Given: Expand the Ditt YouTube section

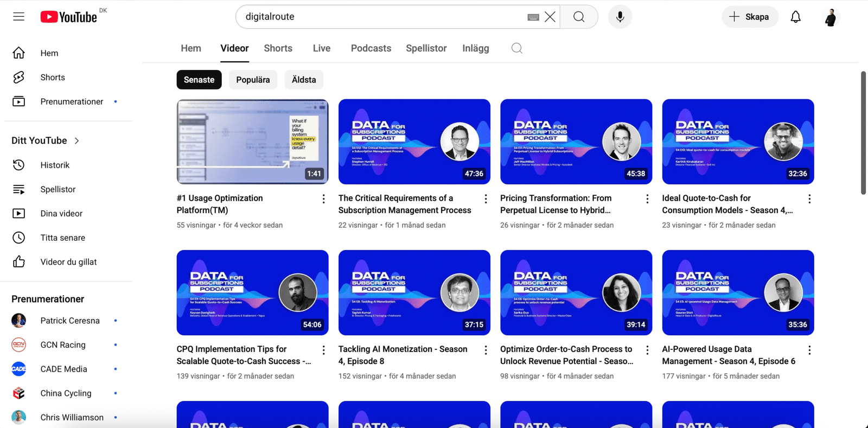Looking at the screenshot, I should (x=46, y=140).
